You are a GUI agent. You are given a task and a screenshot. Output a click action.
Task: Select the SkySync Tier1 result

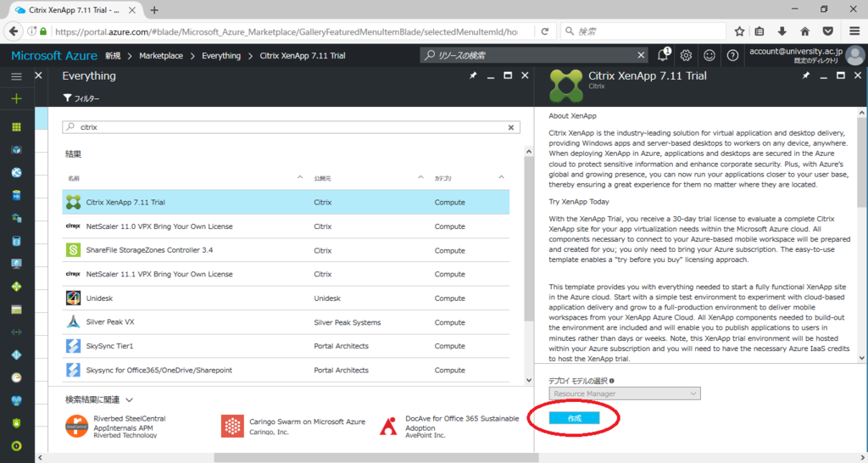click(x=286, y=346)
